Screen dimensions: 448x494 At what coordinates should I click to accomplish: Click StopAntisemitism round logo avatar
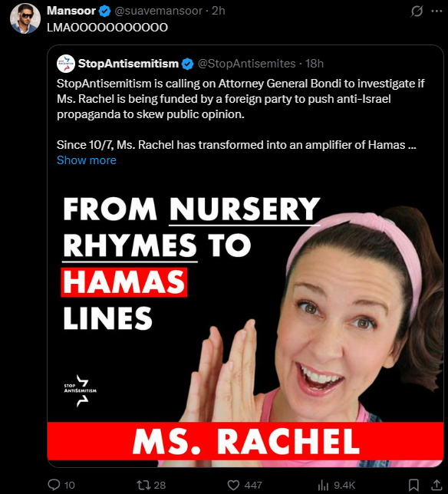[66, 64]
